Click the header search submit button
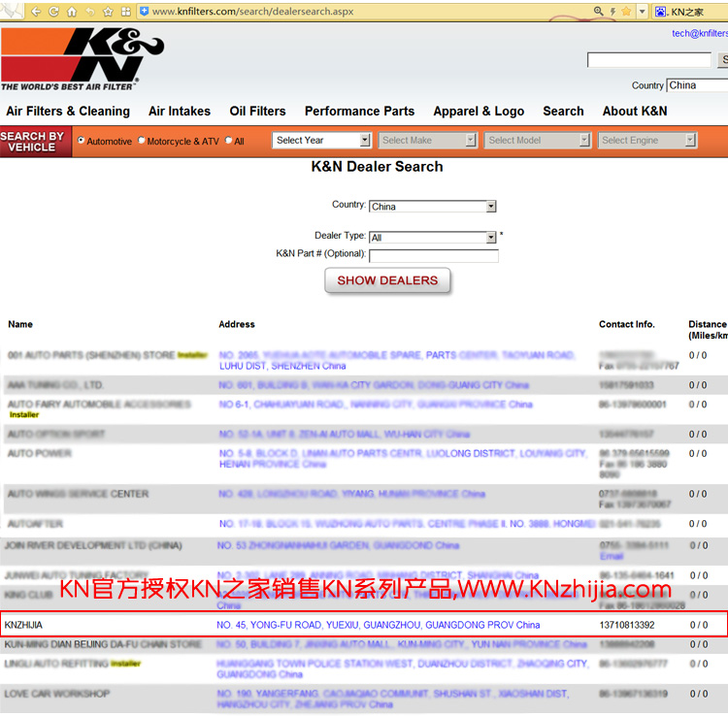Image resolution: width=728 pixels, height=716 pixels. 723,60
